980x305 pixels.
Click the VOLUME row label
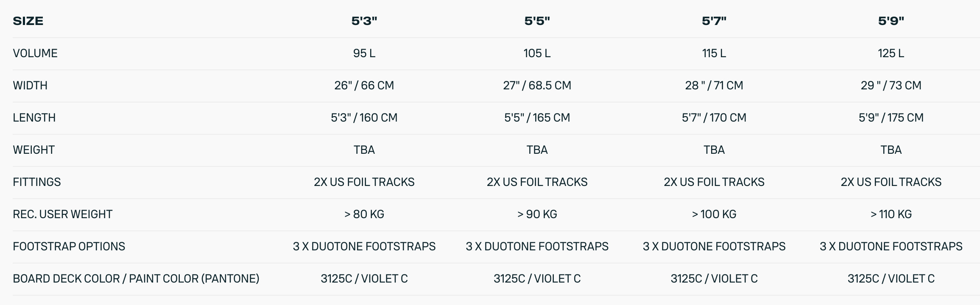[35, 53]
